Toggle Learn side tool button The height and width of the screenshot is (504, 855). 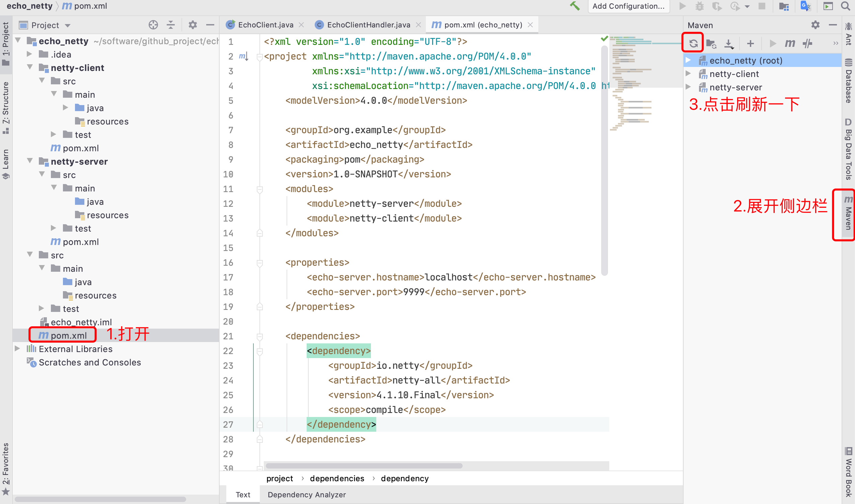point(6,164)
